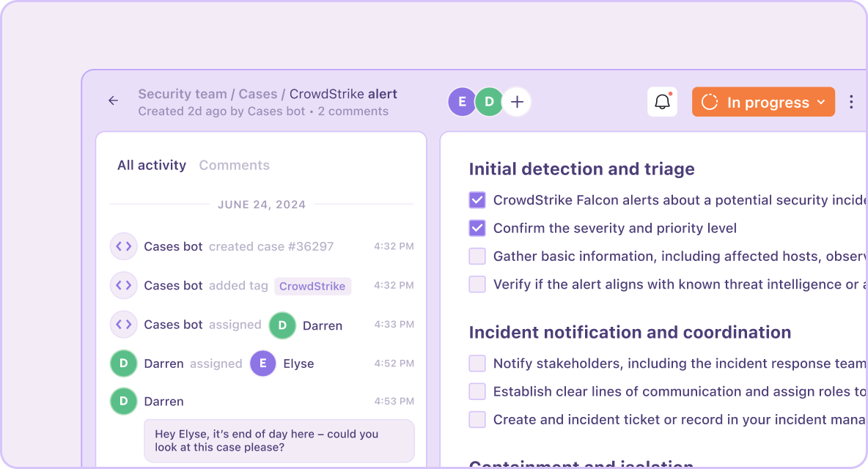The width and height of the screenshot is (868, 469).
Task: Check 'Establish clear lines of communication' task
Action: [477, 391]
